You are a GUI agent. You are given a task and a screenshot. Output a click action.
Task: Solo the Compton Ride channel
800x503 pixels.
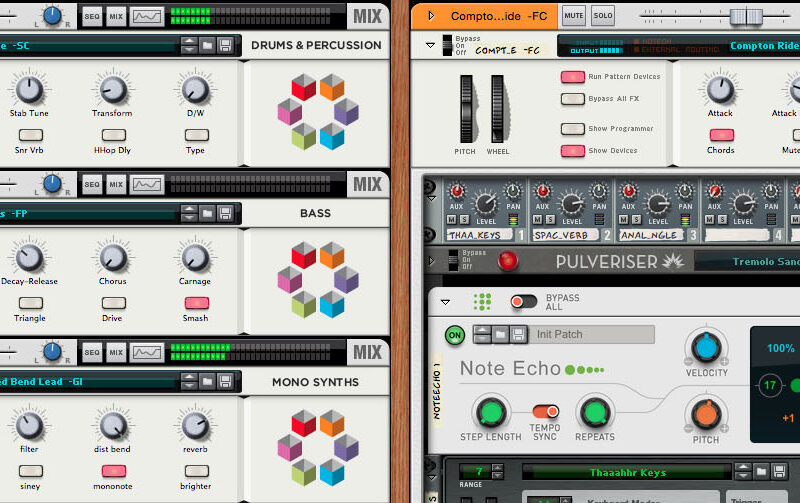[603, 16]
